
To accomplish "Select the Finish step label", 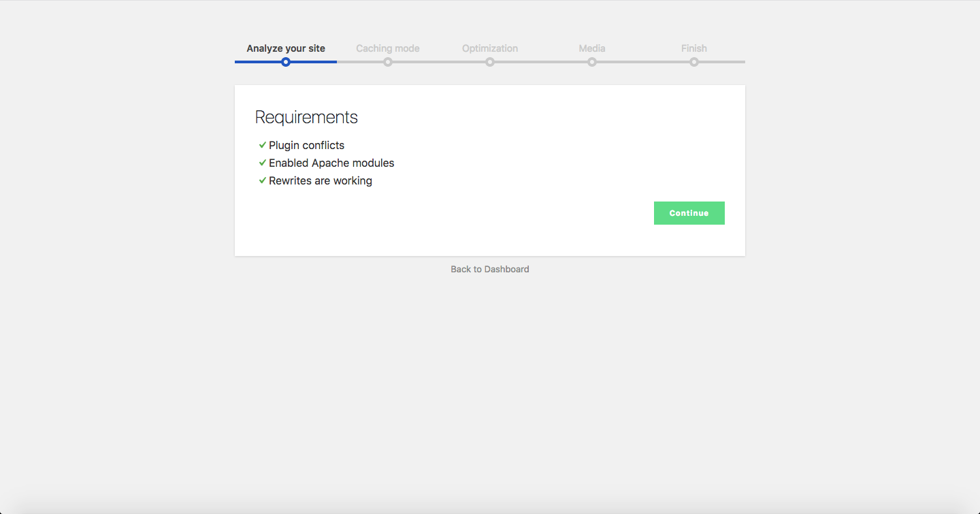I will [x=694, y=48].
